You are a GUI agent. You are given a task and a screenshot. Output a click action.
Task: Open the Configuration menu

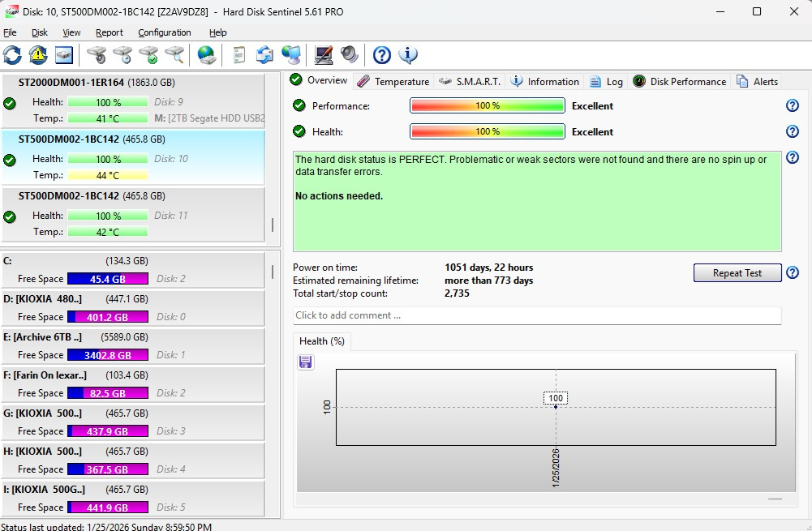pyautogui.click(x=165, y=32)
